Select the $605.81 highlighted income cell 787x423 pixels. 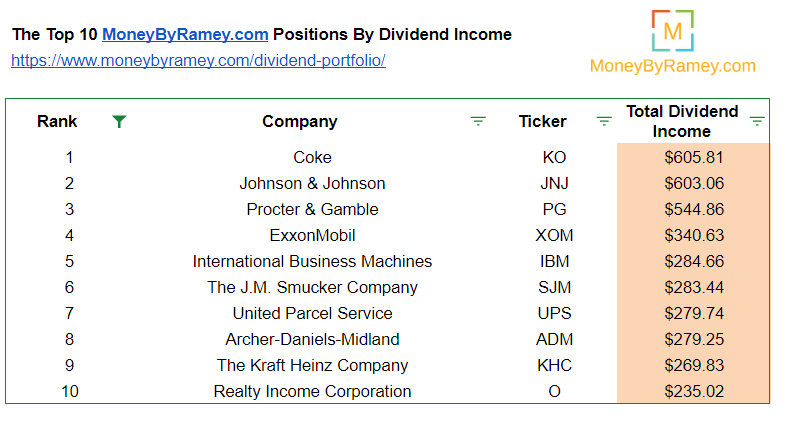[694, 158]
